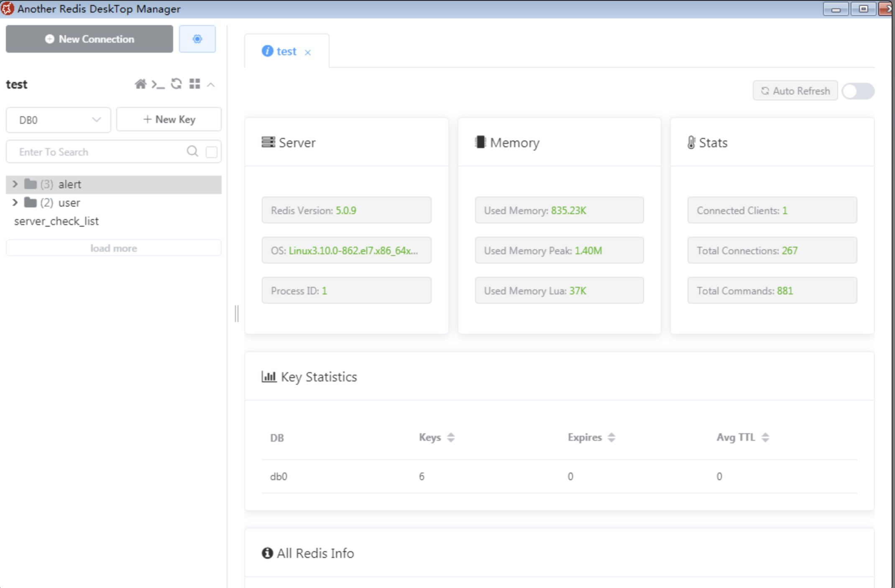Refresh keys with the reload icon
This screenshot has width=895, height=588.
click(x=176, y=84)
